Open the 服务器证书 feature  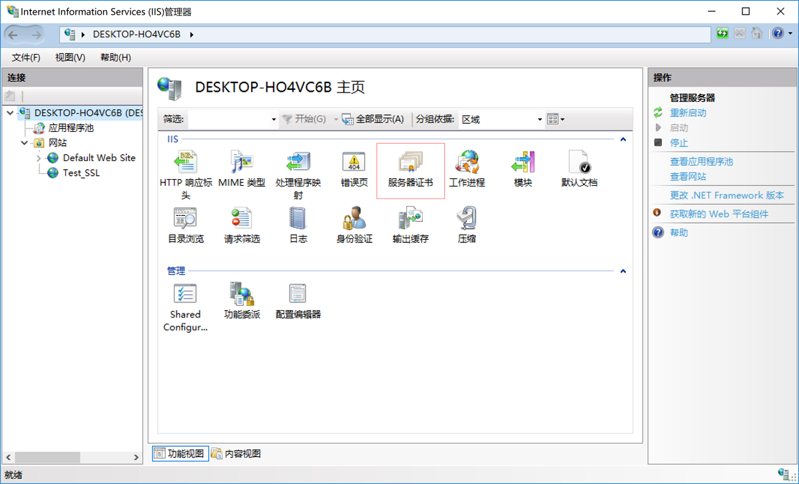click(410, 170)
